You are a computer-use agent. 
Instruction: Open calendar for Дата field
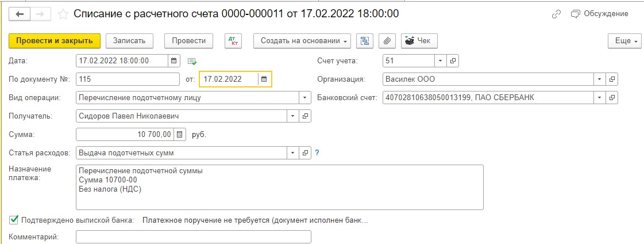pos(173,61)
